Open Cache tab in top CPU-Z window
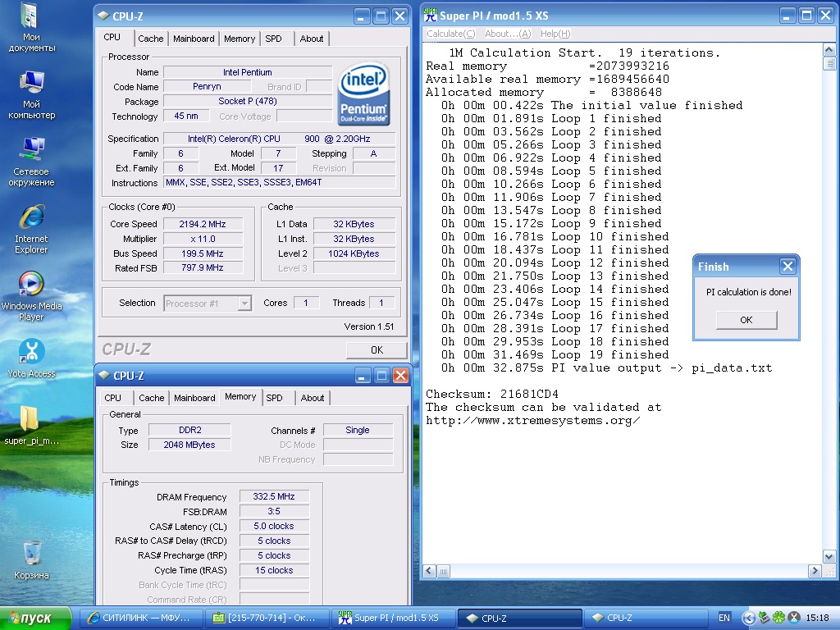This screenshot has height=630, width=840. pyautogui.click(x=151, y=39)
